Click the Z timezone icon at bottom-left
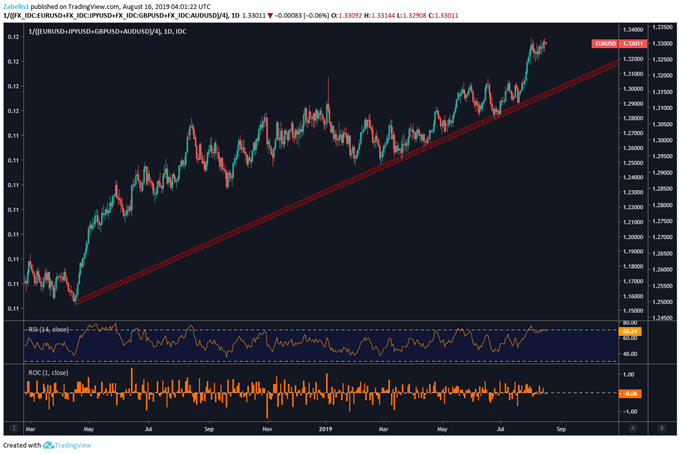This screenshot has width=680, height=454. [x=14, y=428]
